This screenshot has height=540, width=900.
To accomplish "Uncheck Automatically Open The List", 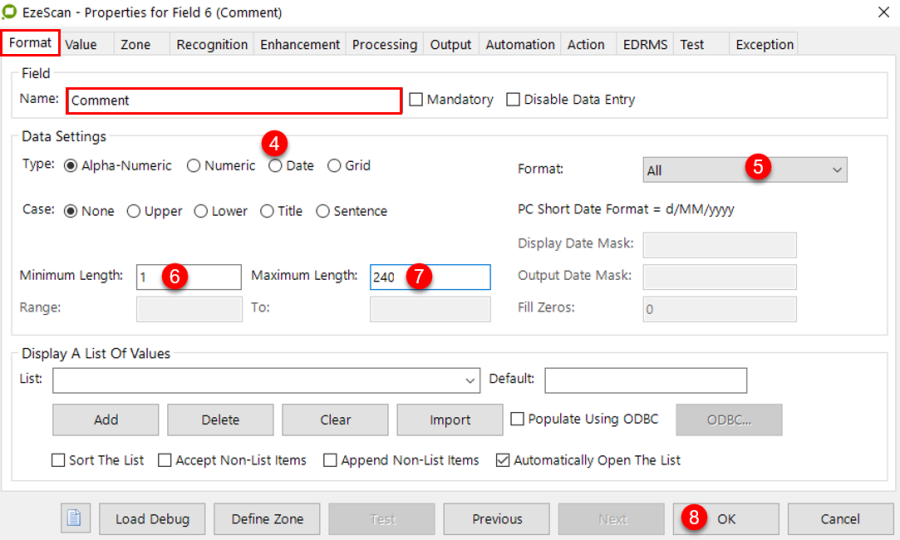I will click(x=503, y=461).
